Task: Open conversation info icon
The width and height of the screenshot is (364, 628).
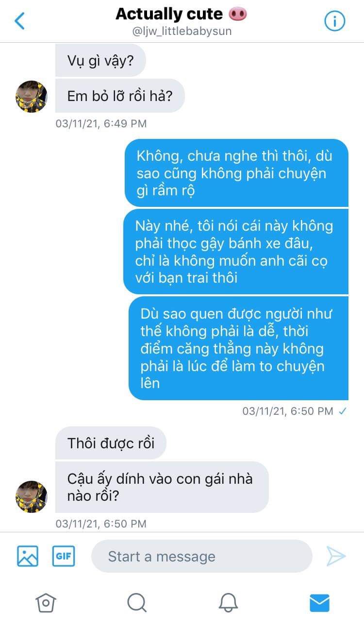Action: 334,21
